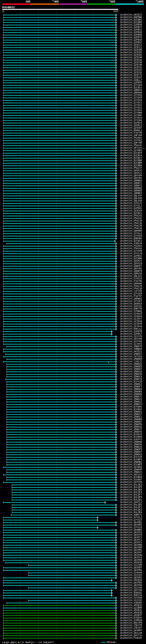Open hit UniRef100_A1BLL7
The width and height of the screenshot is (146, 644).
point(131,80)
